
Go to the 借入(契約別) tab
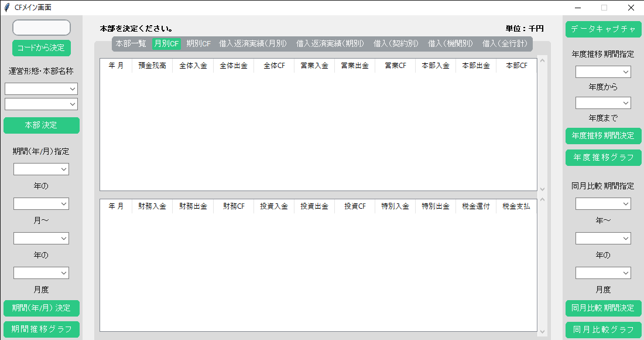pos(396,43)
